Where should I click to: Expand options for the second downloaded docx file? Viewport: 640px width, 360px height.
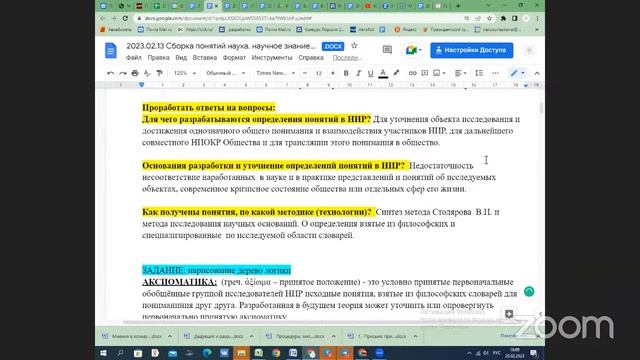(252, 336)
